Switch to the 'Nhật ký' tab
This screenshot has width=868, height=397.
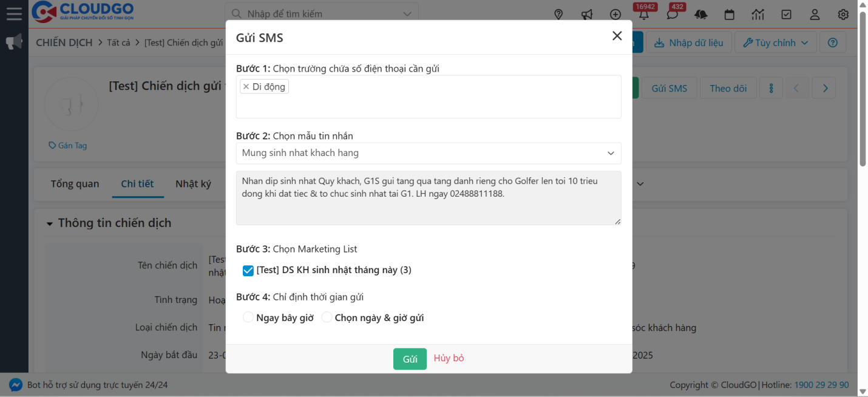(193, 183)
